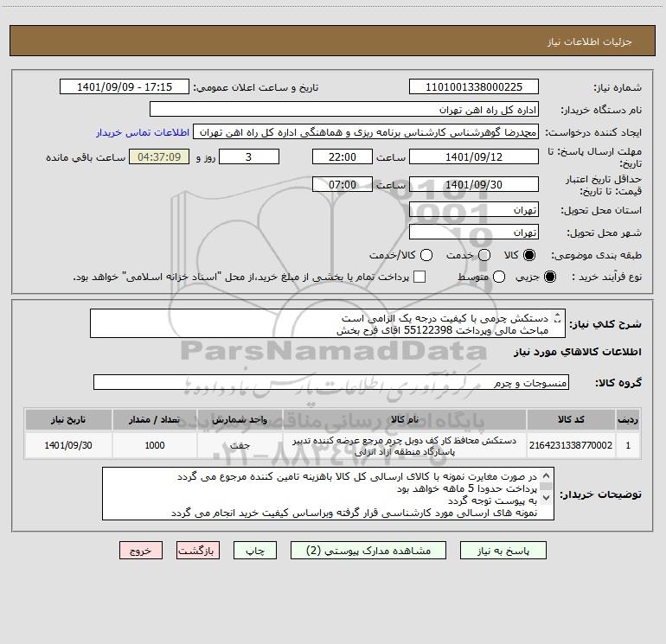Select the کالا/خدمت radio button
The image size is (666, 644).
tap(426, 255)
